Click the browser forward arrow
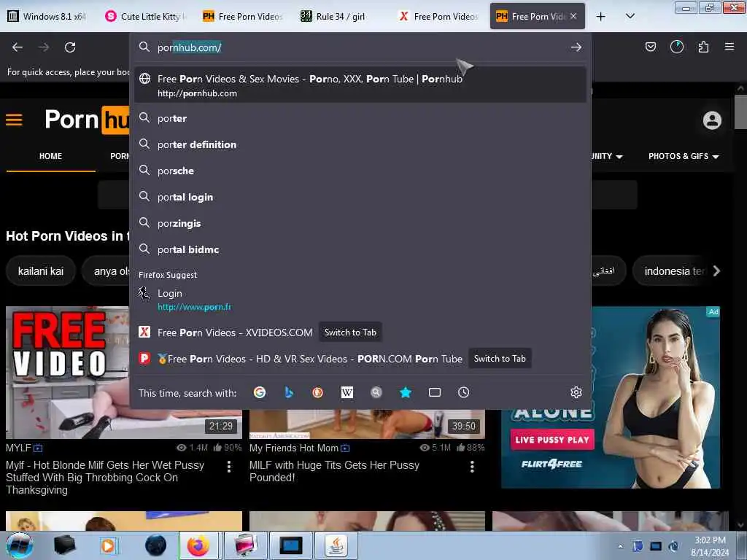This screenshot has height=560, width=747. coord(43,47)
